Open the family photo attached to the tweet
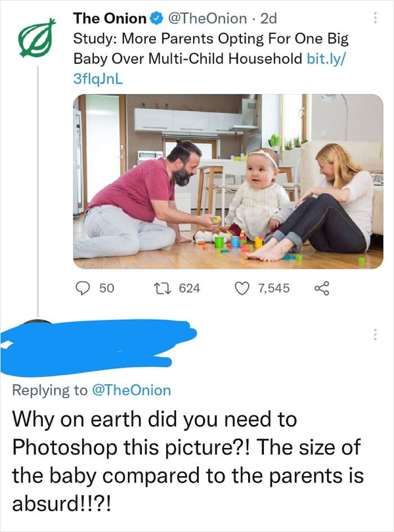 tap(228, 181)
